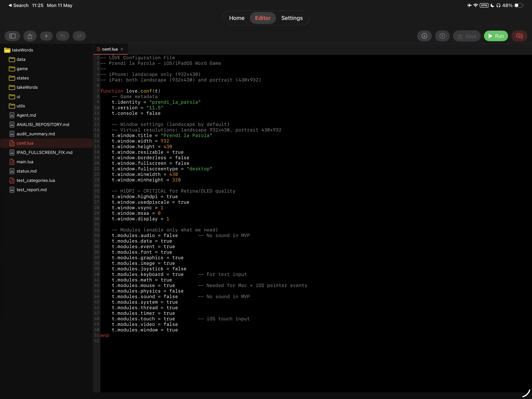Image resolution: width=532 pixels, height=399 pixels.
Task: Click the 'end' keyword on line 51
Action: click(105, 335)
